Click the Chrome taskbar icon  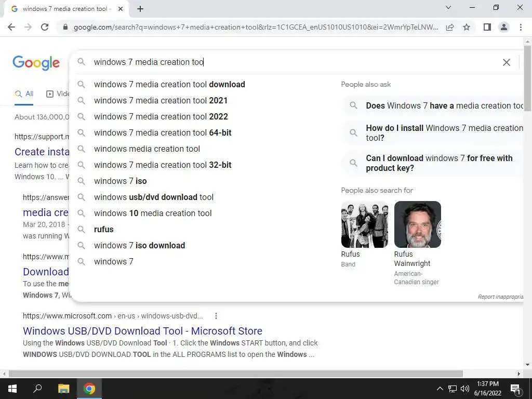point(89,389)
